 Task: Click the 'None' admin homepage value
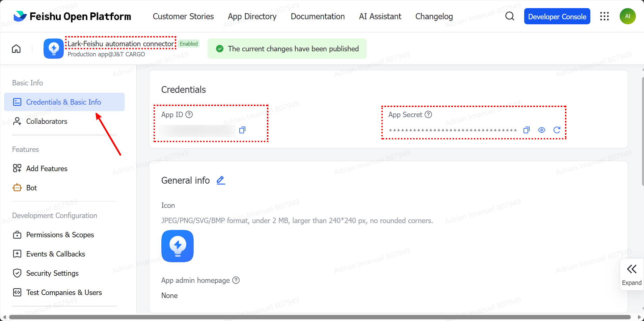[169, 295]
